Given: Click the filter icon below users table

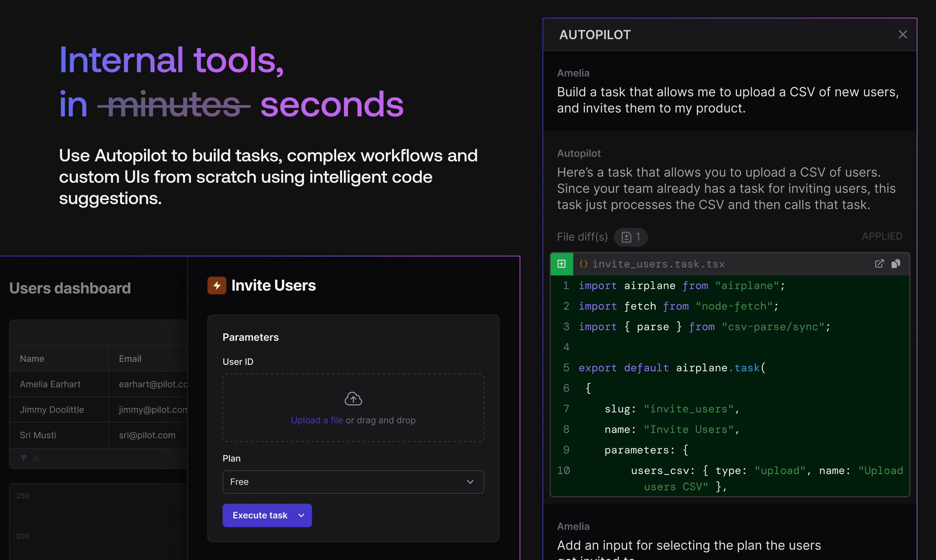Looking at the screenshot, I should pyautogui.click(x=24, y=458).
